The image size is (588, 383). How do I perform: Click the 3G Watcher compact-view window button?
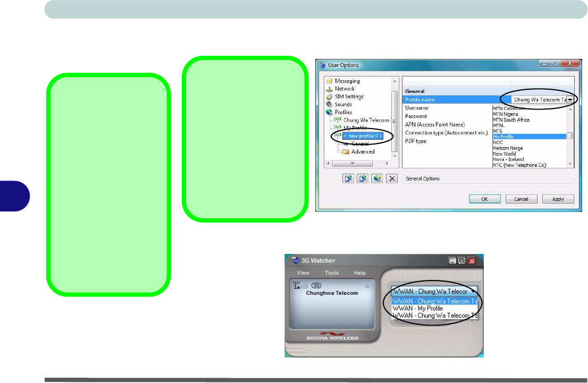(462, 261)
